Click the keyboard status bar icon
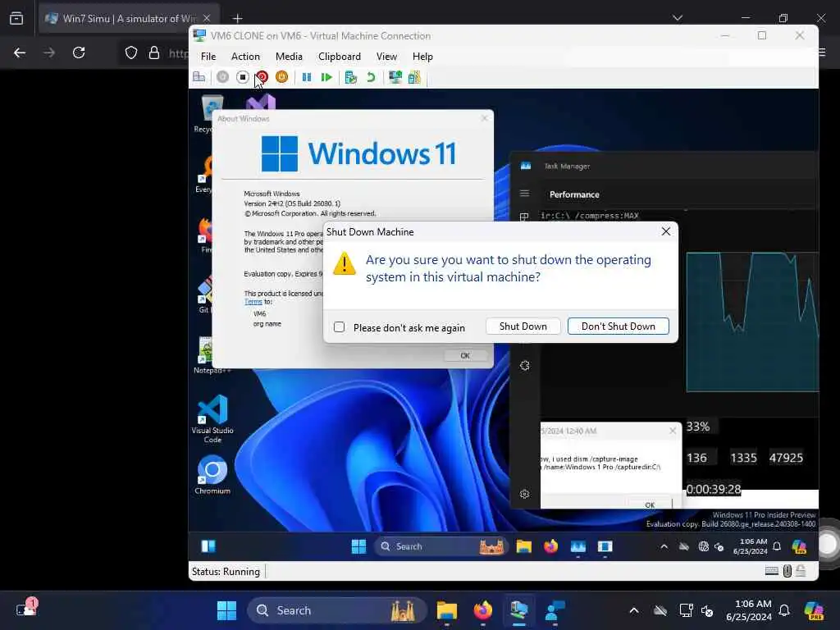 tap(771, 571)
